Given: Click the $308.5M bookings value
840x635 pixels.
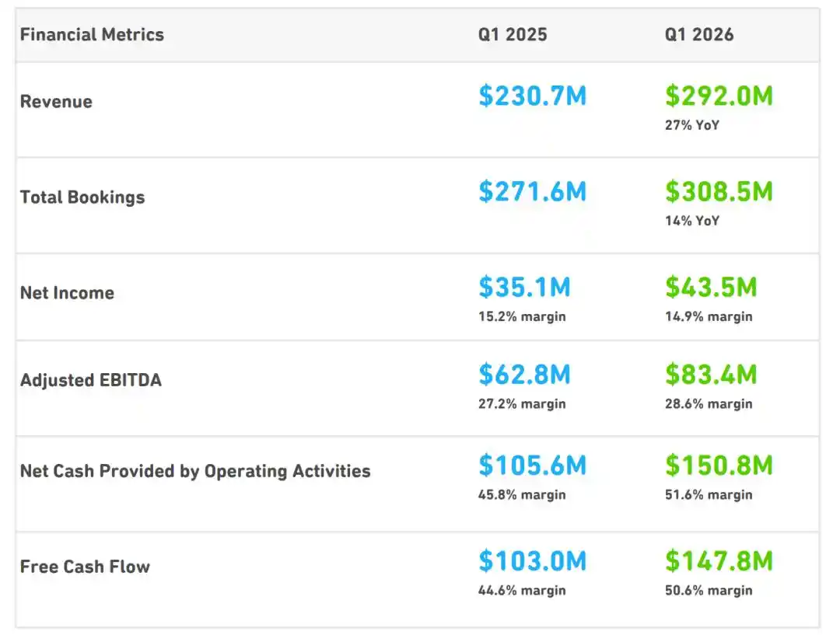Looking at the screenshot, I should pyautogui.click(x=719, y=192).
